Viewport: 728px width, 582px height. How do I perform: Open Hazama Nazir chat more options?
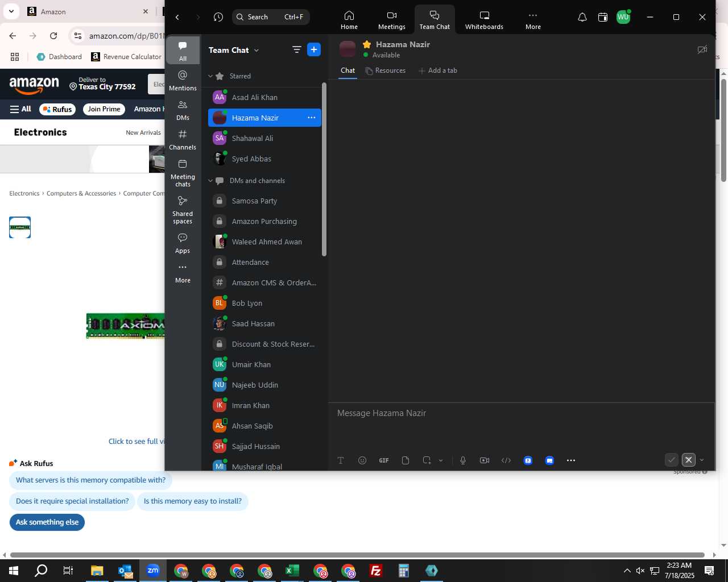click(x=311, y=118)
